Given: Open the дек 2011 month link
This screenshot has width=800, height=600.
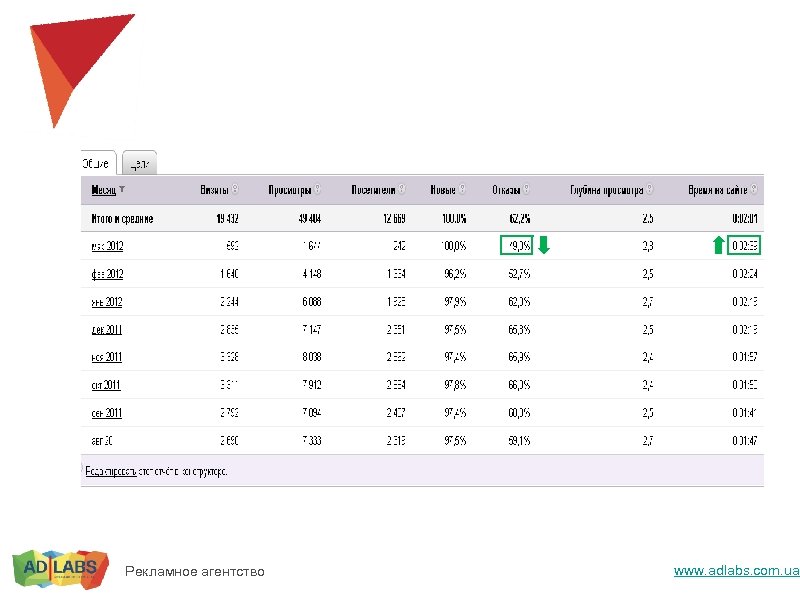Looking at the screenshot, I should [x=107, y=330].
